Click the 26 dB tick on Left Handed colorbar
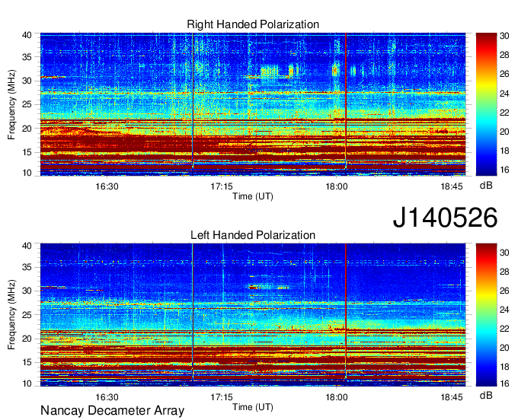Image resolution: width=518 pixels, height=420 pixels. tap(504, 291)
